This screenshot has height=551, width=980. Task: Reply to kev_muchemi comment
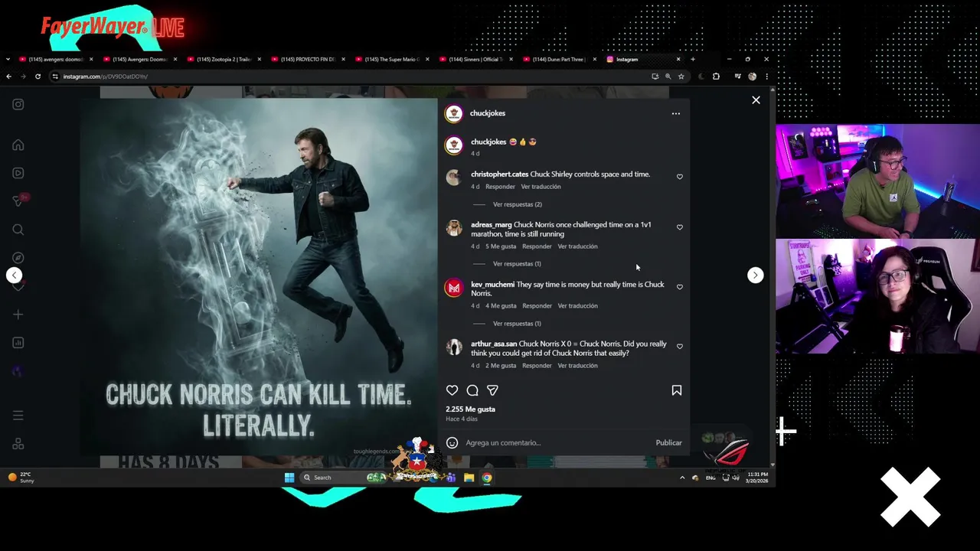(537, 306)
